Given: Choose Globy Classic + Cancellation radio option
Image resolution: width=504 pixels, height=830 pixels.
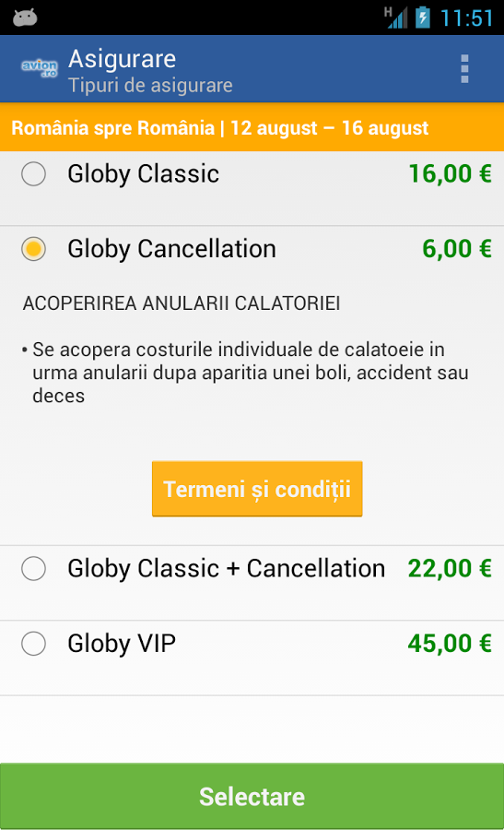Looking at the screenshot, I should point(33,568).
